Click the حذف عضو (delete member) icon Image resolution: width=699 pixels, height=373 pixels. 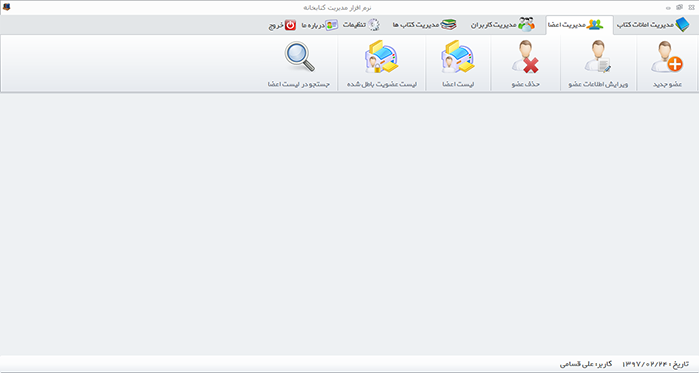click(525, 57)
